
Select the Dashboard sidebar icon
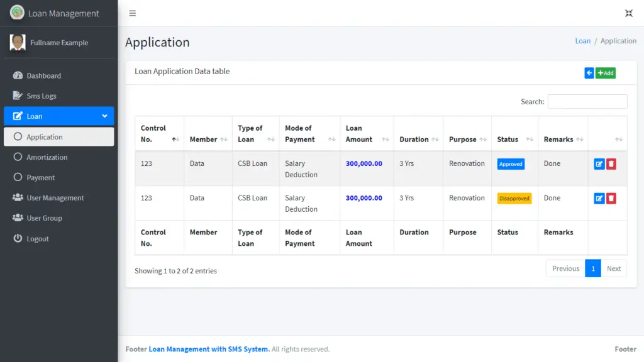18,75
